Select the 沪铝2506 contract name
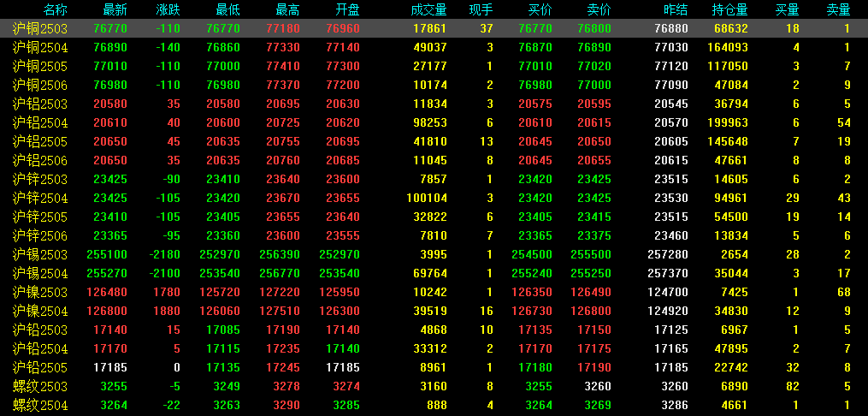 [x=40, y=161]
